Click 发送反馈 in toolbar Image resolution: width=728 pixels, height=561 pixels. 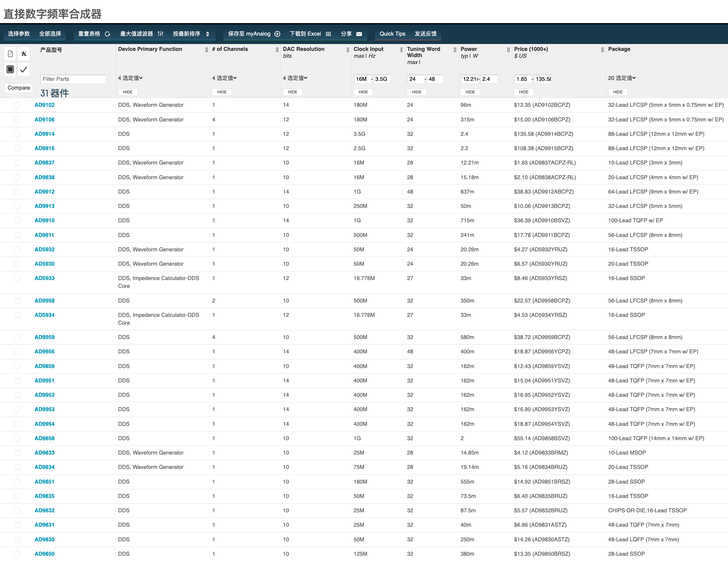(425, 34)
